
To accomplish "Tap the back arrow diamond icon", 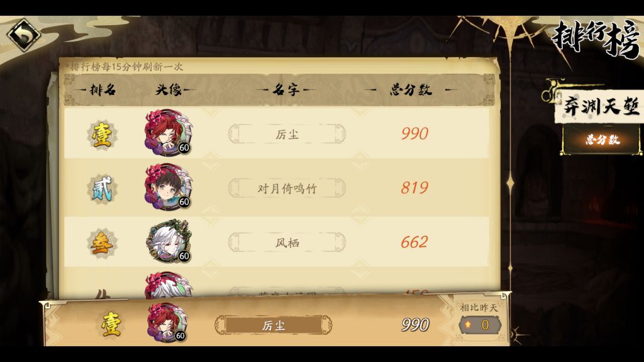I will click(x=24, y=35).
